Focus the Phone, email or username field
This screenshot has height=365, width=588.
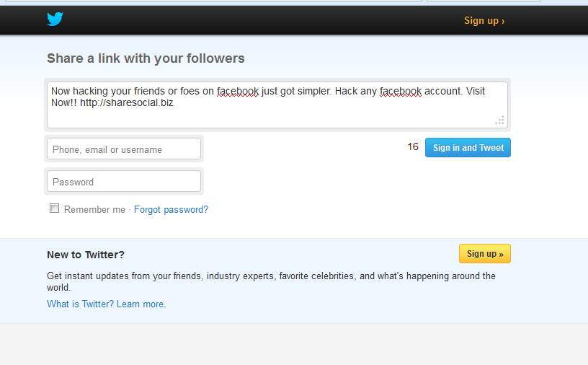pos(124,149)
